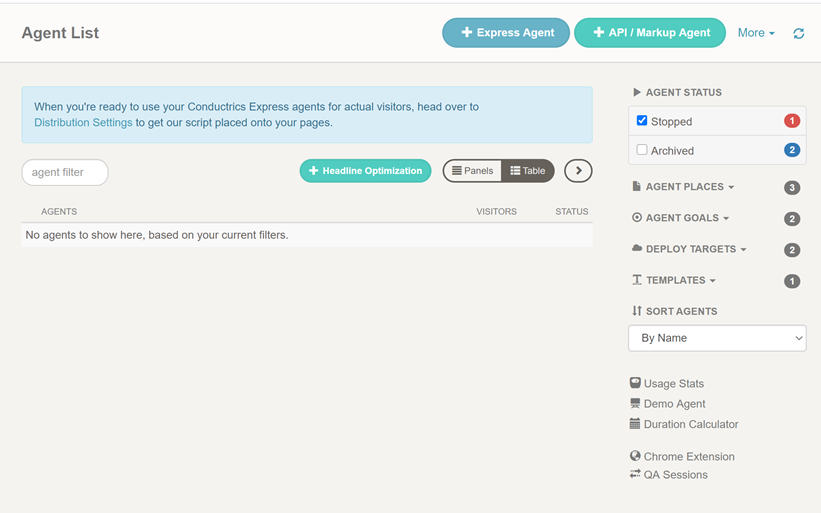Enable the Archived status checkbox
This screenshot has height=513, width=821.
pyautogui.click(x=642, y=150)
